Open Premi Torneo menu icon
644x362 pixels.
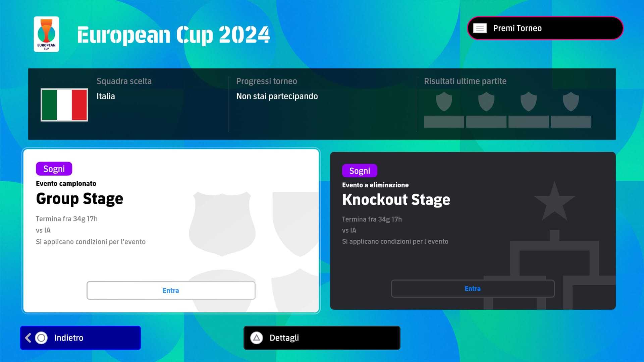pos(480,28)
